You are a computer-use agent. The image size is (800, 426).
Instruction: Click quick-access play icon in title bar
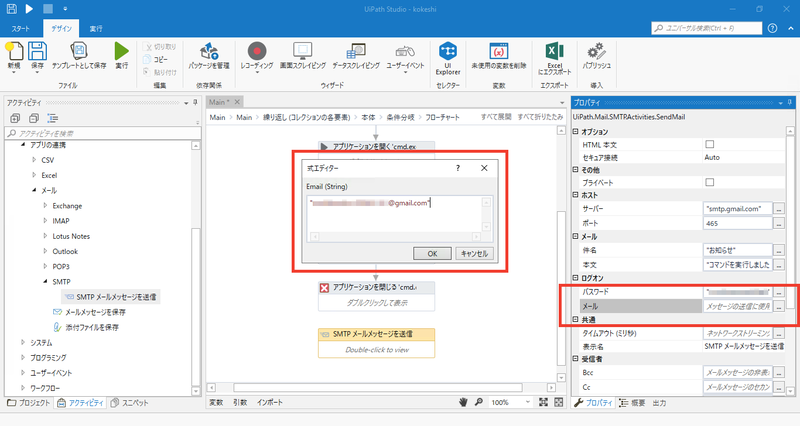pos(29,9)
